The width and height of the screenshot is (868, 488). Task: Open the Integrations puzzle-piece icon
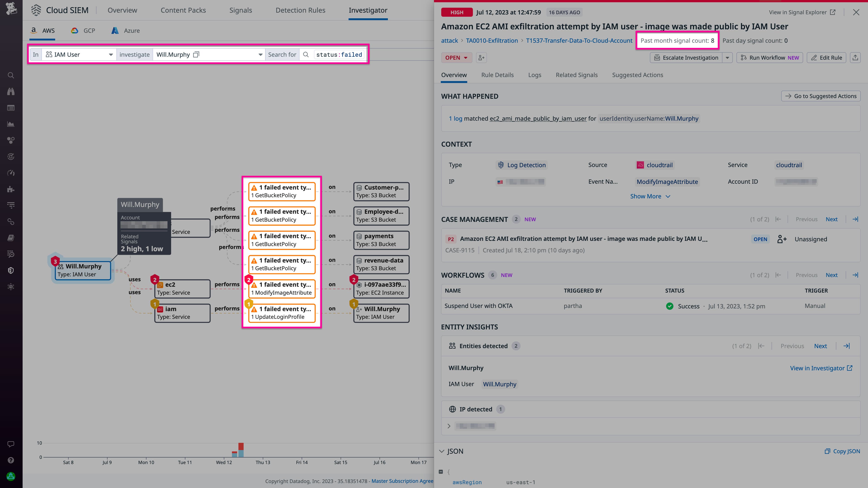[11, 189]
